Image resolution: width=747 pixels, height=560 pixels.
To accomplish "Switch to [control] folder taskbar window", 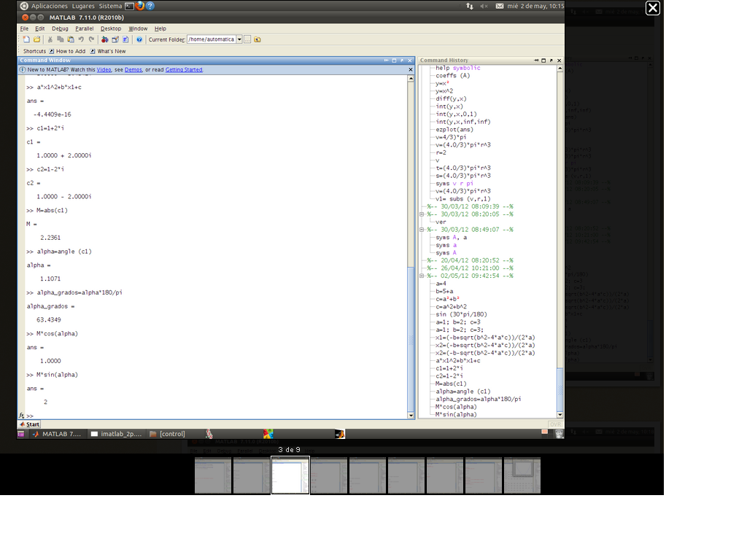I will click(167, 434).
